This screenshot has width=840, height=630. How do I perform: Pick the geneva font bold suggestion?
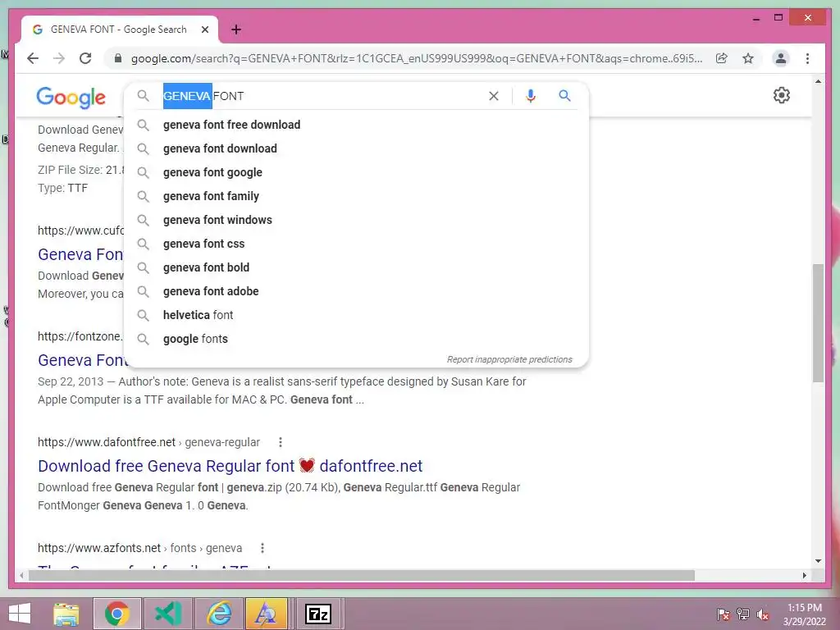(357, 267)
